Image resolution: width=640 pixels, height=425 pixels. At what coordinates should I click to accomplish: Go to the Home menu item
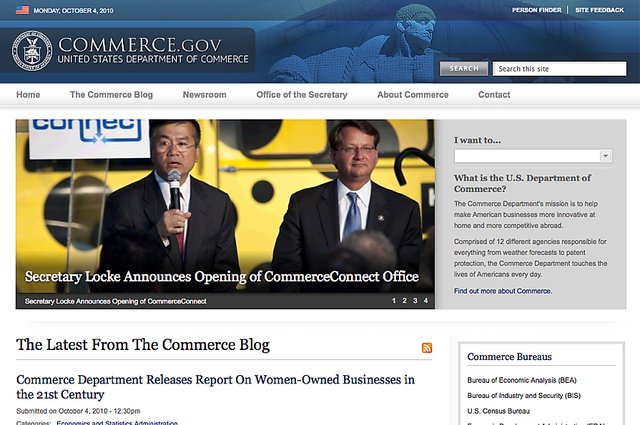28,95
